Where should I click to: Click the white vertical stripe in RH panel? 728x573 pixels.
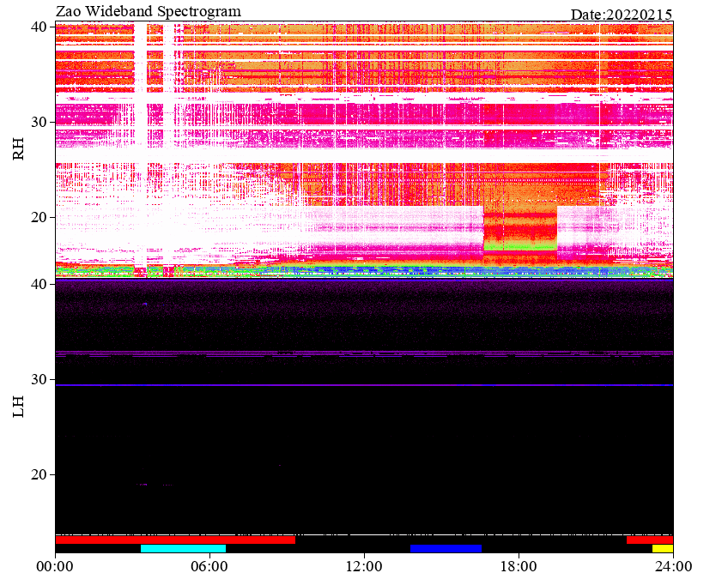click(x=140, y=148)
